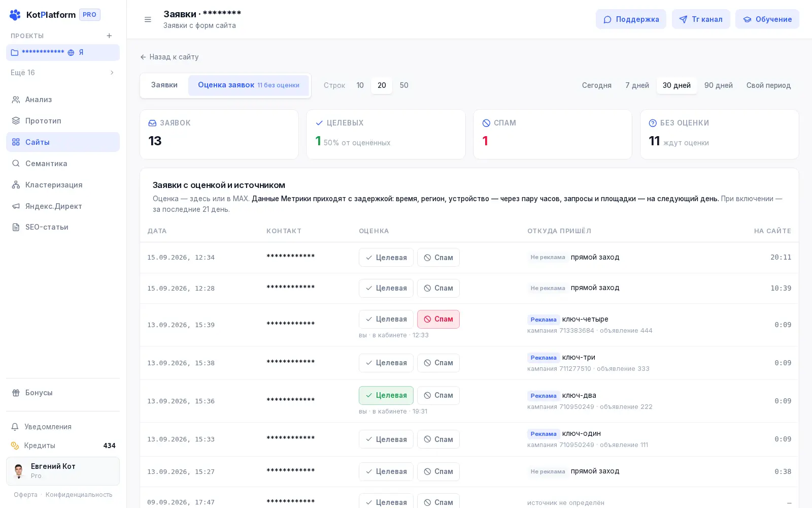Go back via Назад к сайту

tap(170, 57)
